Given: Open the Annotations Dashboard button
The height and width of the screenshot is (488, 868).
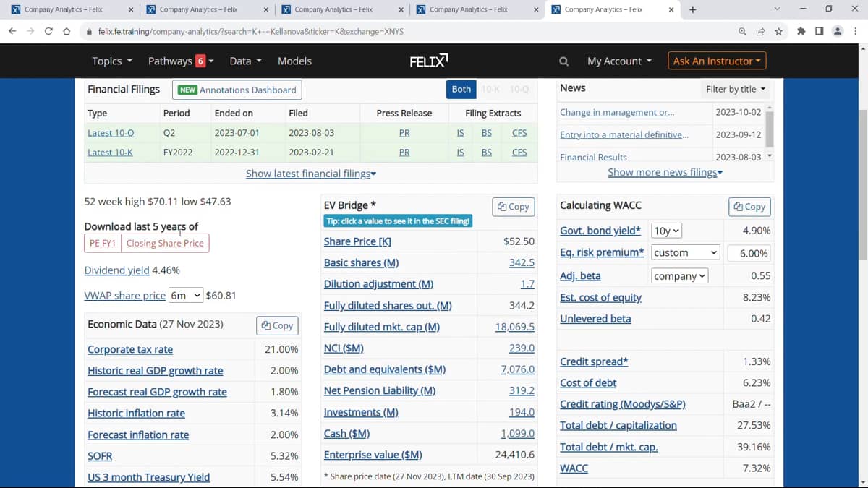Looking at the screenshot, I should [x=237, y=90].
